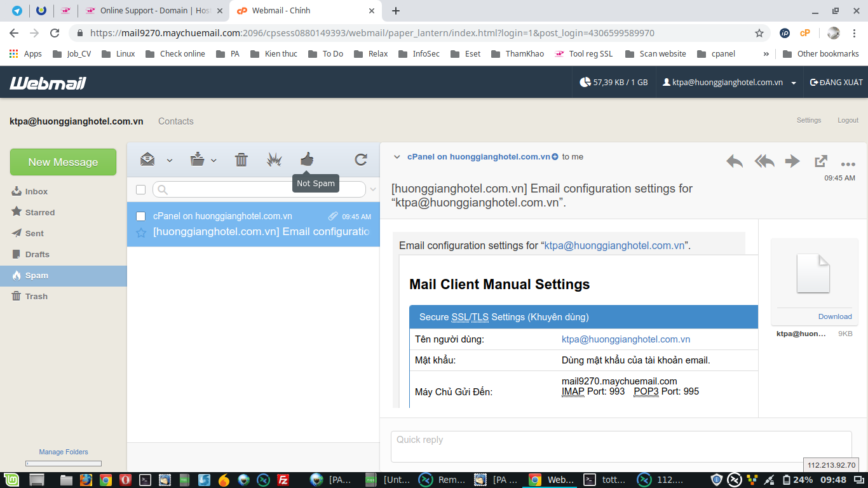Reload the page in the browser

coord(55,33)
